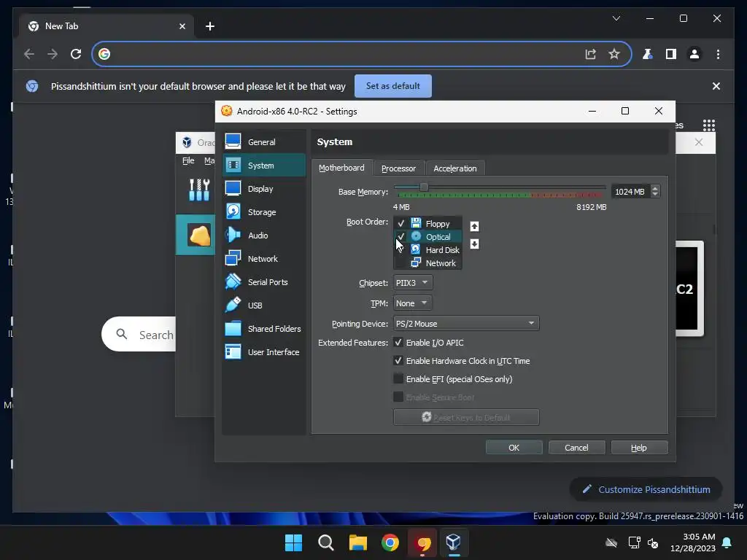747x560 pixels.
Task: Open USB settings category
Action: point(263,306)
